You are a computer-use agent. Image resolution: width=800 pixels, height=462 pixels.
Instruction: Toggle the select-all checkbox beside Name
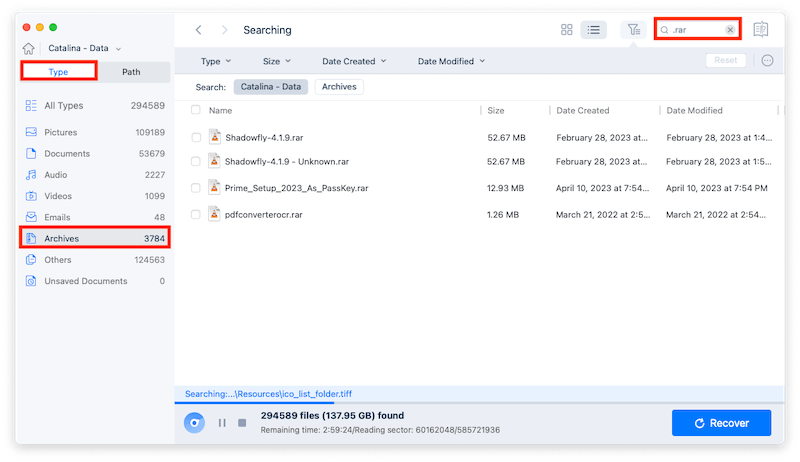pyautogui.click(x=196, y=111)
